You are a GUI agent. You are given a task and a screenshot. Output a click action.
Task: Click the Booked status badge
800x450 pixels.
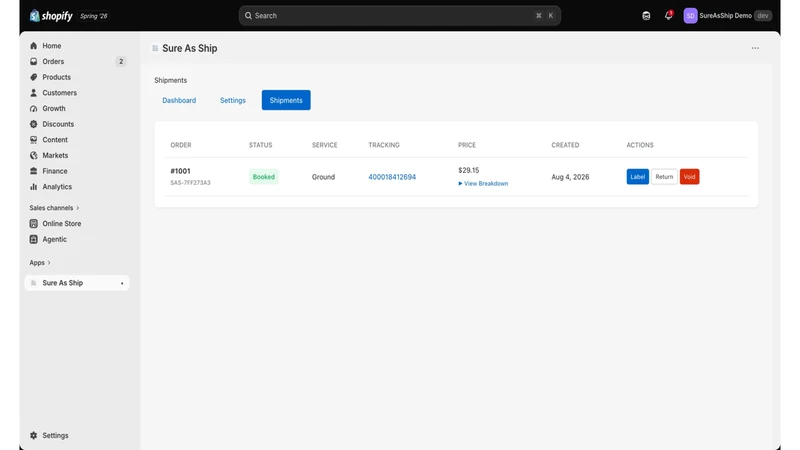coord(264,177)
